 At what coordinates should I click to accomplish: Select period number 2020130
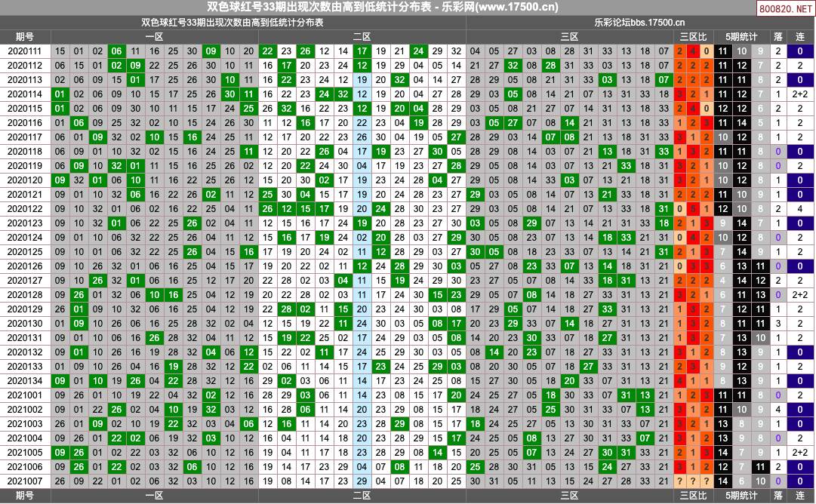coord(25,324)
